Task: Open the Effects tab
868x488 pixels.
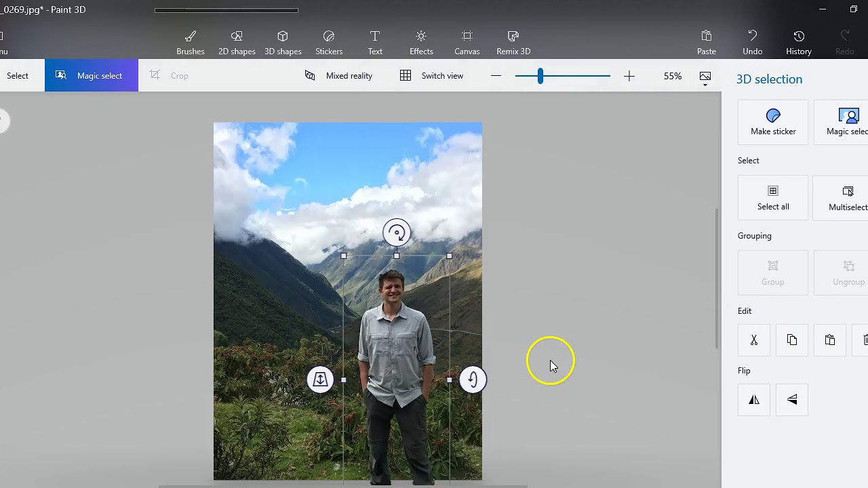Action: click(x=421, y=43)
